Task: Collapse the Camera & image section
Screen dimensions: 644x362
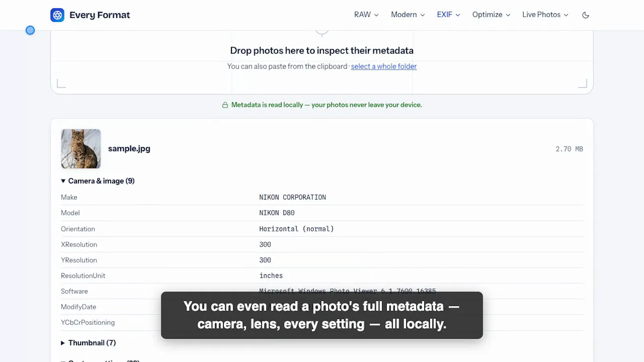Action: (98, 181)
